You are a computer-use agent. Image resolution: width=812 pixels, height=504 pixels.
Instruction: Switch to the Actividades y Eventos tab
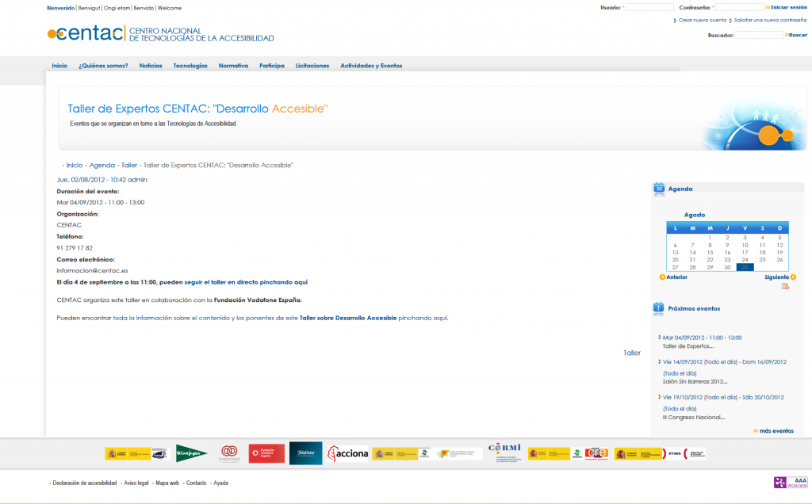point(370,66)
